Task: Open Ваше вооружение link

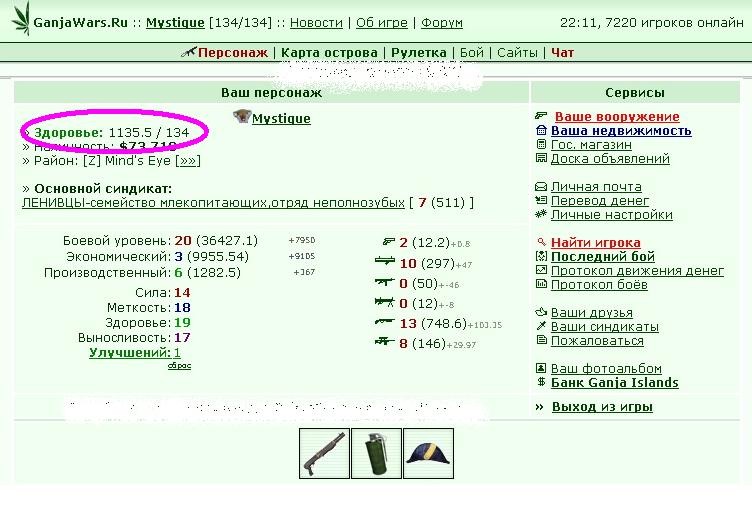Action: [617, 116]
